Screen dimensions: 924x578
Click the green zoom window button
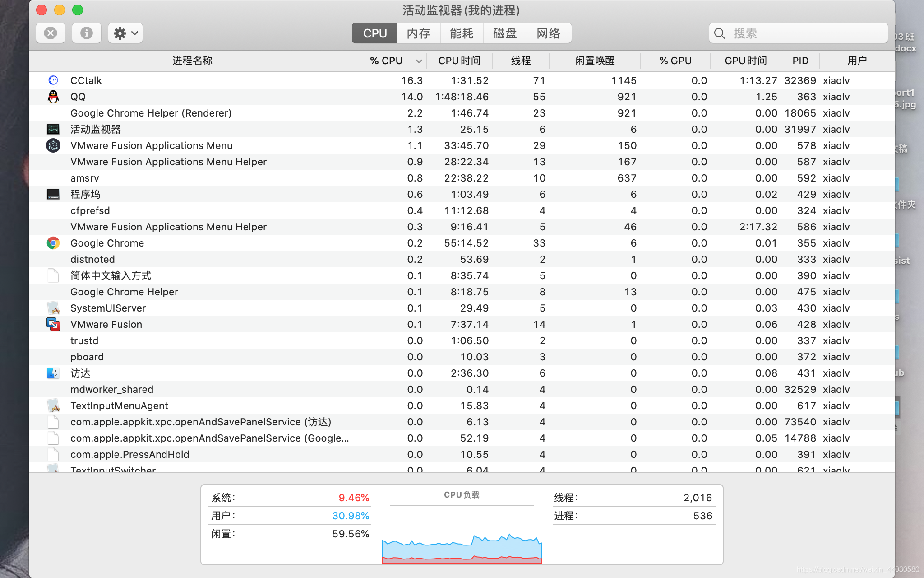[78, 10]
